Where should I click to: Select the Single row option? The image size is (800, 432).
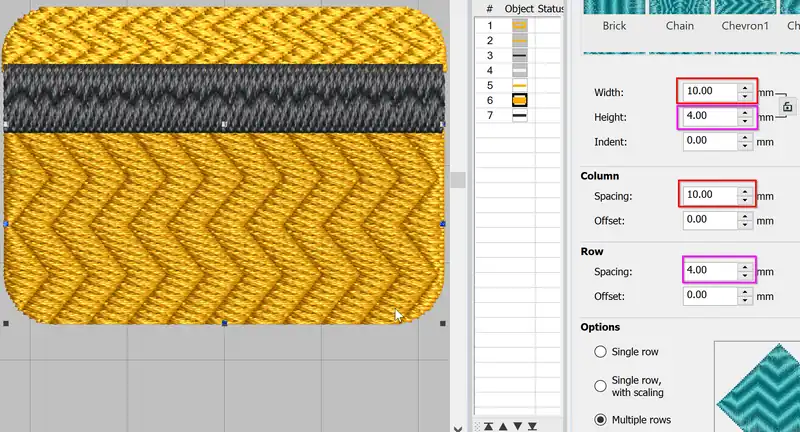[601, 352]
